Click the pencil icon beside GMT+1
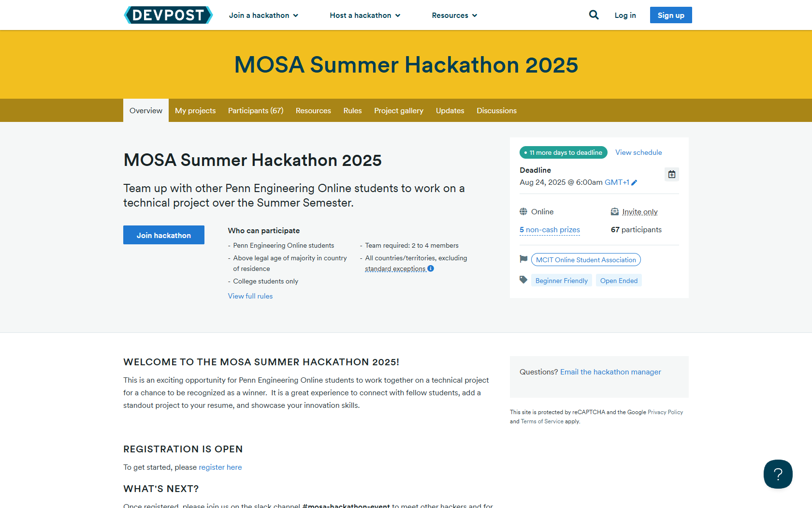Image resolution: width=812 pixels, height=508 pixels. coord(634,182)
